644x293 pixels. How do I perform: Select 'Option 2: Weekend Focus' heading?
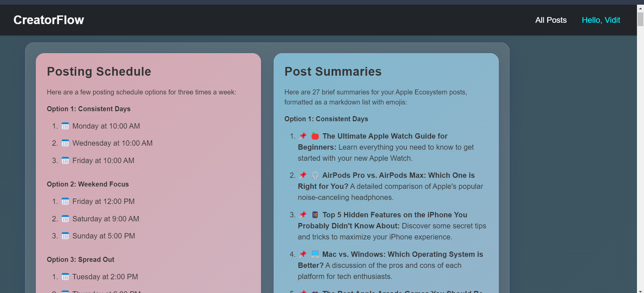pos(88,184)
